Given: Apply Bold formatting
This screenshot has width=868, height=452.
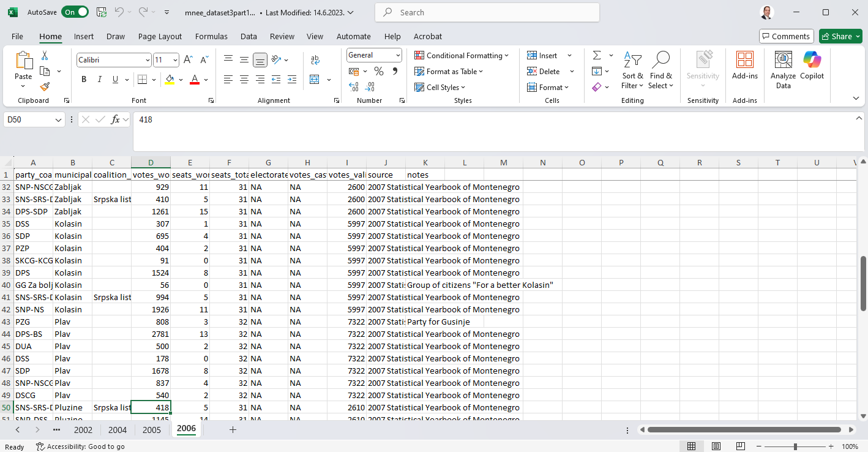Looking at the screenshot, I should 84,80.
